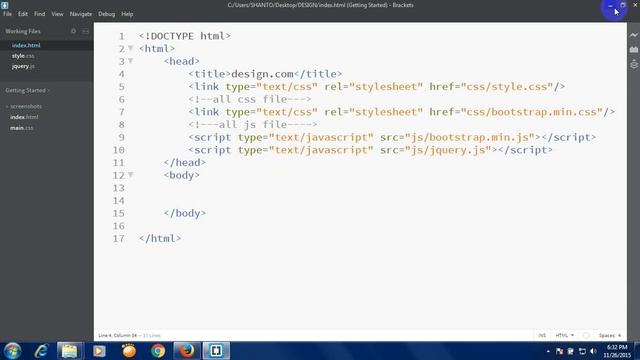Image resolution: width=640 pixels, height=360 pixels.
Task: Click Line 4, Column 34 cursor position
Action: (118, 336)
